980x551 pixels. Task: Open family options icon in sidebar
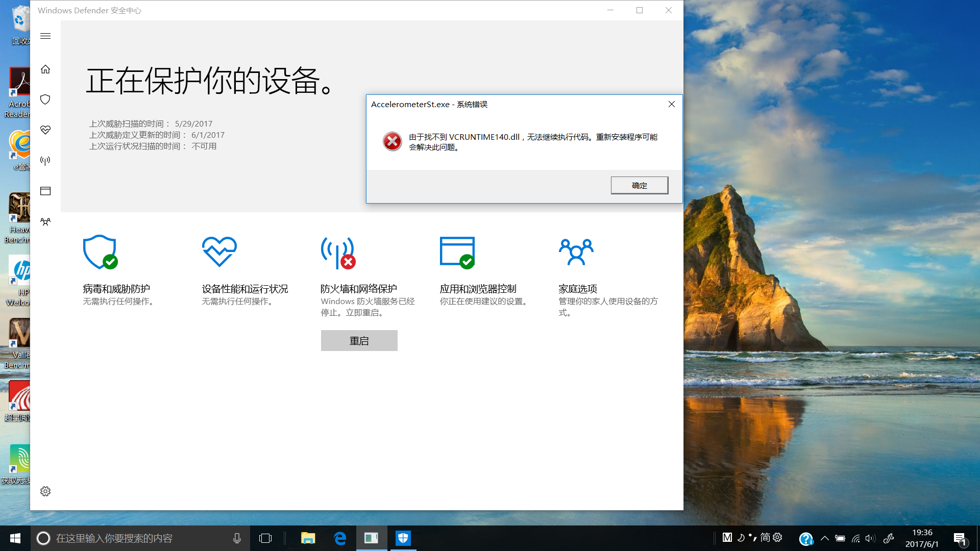click(x=45, y=222)
